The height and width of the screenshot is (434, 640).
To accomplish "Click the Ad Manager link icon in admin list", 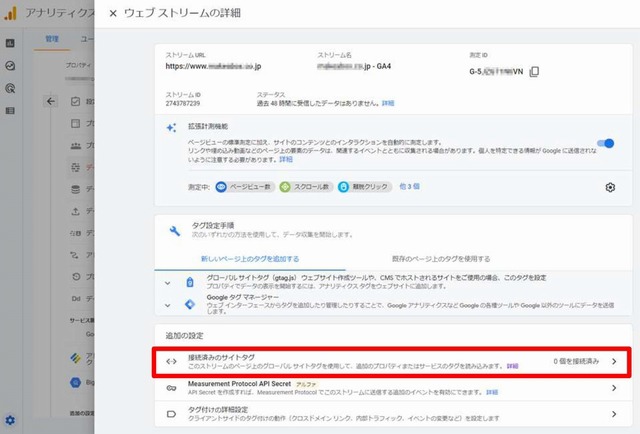I will click(x=76, y=358).
